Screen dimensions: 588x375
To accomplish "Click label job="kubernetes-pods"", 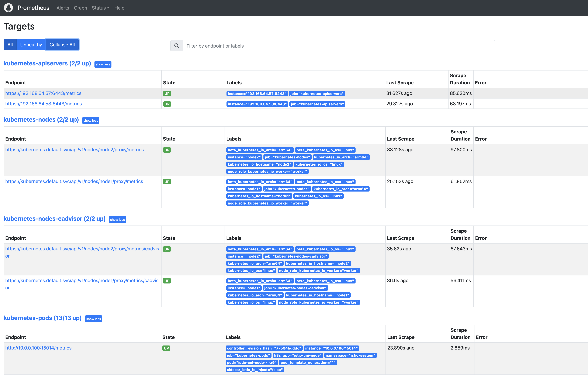I will coord(248,355).
